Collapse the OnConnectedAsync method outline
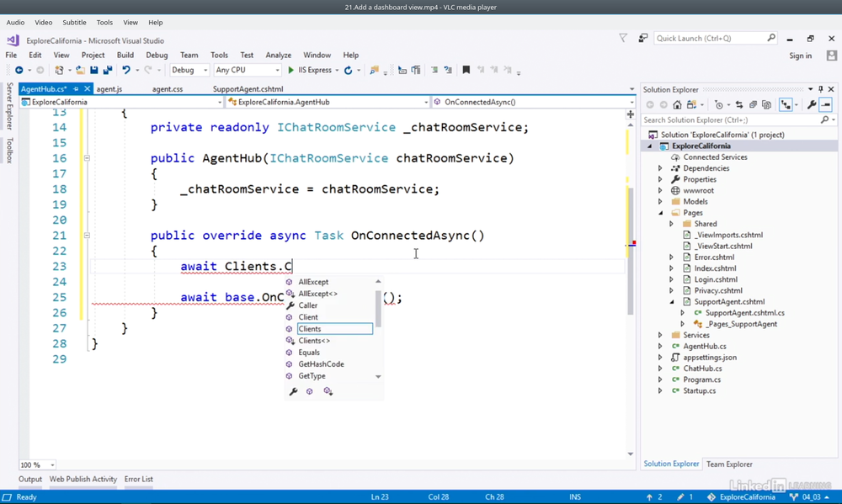Image resolution: width=842 pixels, height=504 pixels. click(87, 235)
